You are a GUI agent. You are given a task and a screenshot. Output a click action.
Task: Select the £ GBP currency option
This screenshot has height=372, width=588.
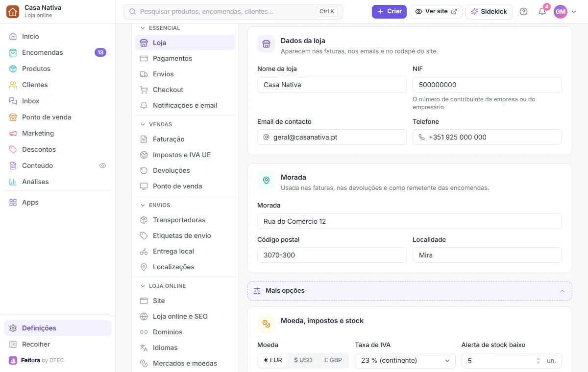tap(333, 360)
